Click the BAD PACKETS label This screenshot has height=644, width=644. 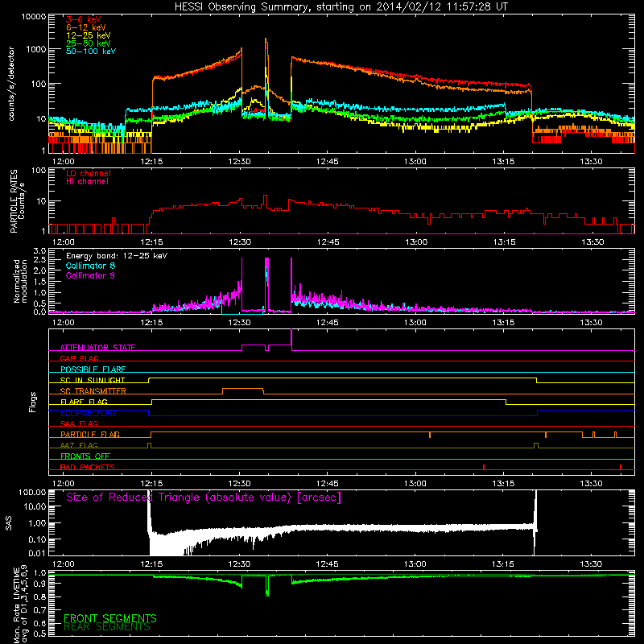87,467
